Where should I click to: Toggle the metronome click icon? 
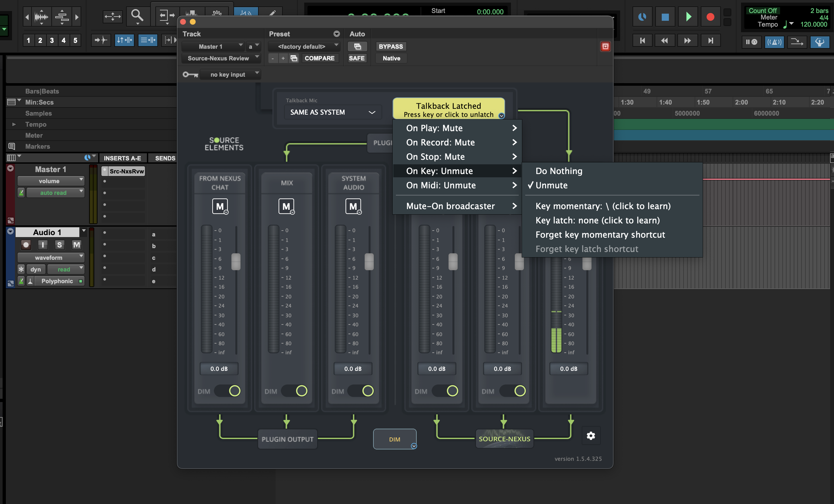point(774,42)
